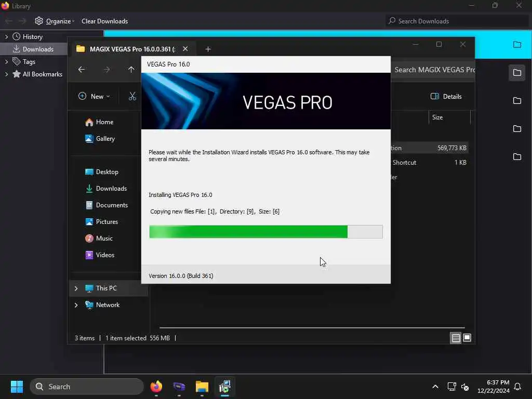Click top folder icon in cyan row
The height and width of the screenshot is (399, 532).
click(517, 45)
